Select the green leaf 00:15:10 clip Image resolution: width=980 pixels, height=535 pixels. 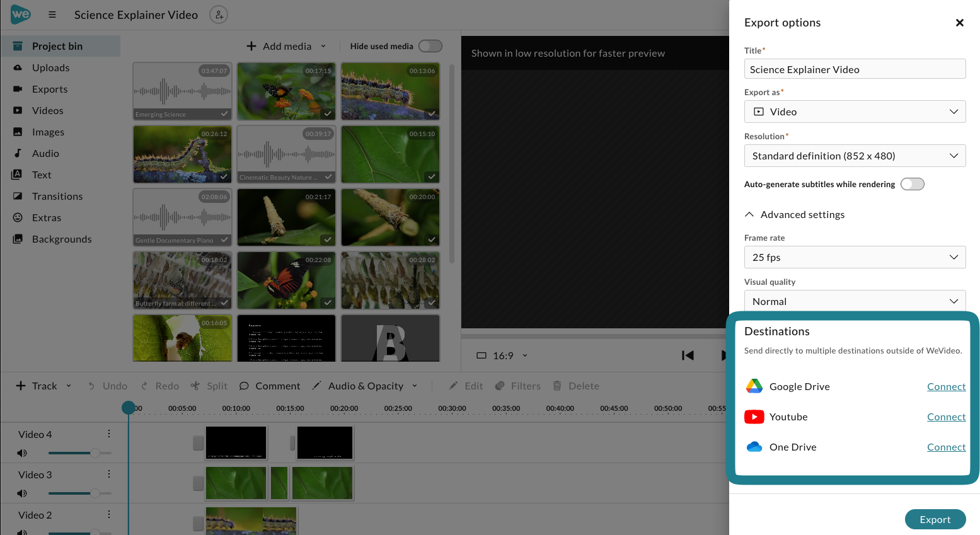(x=390, y=154)
